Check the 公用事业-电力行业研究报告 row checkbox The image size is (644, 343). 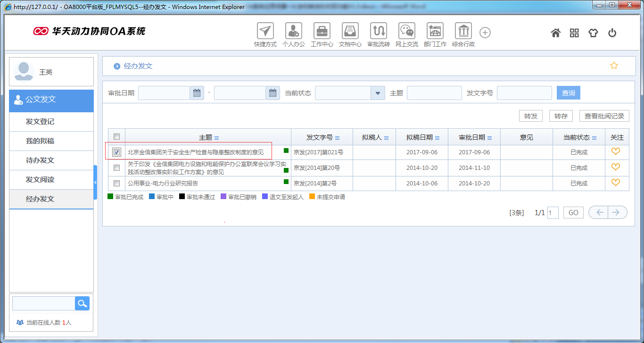(116, 184)
